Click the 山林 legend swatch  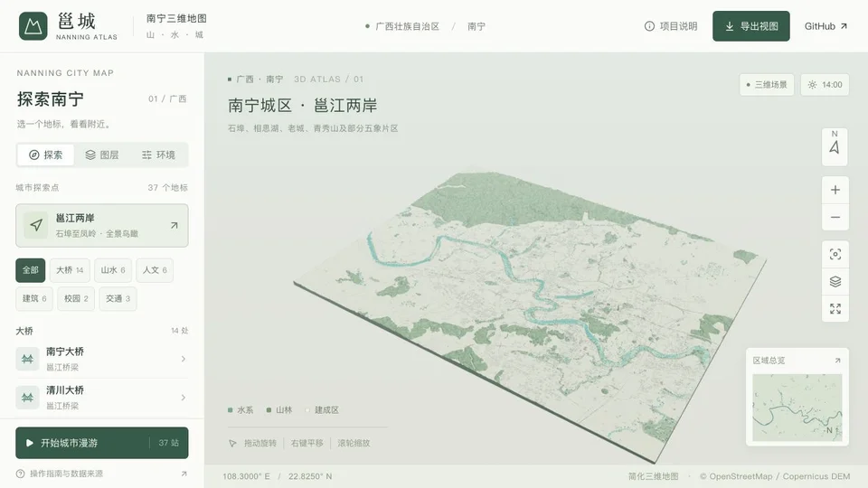tap(269, 410)
